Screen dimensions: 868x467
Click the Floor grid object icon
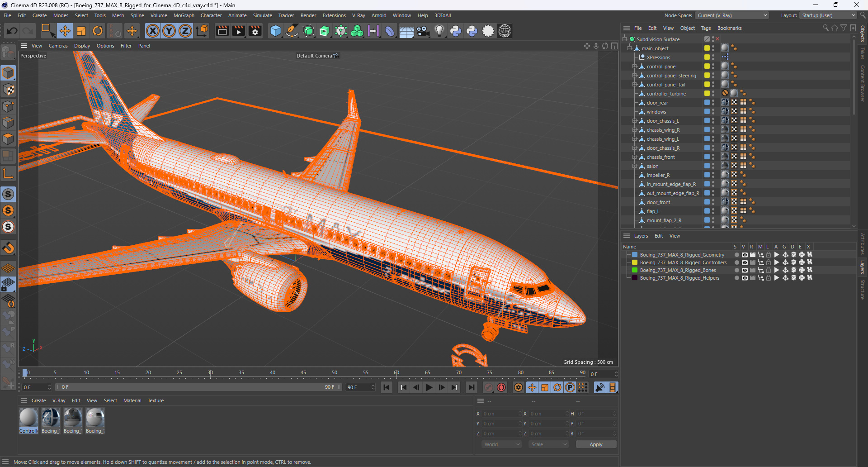[x=406, y=31]
